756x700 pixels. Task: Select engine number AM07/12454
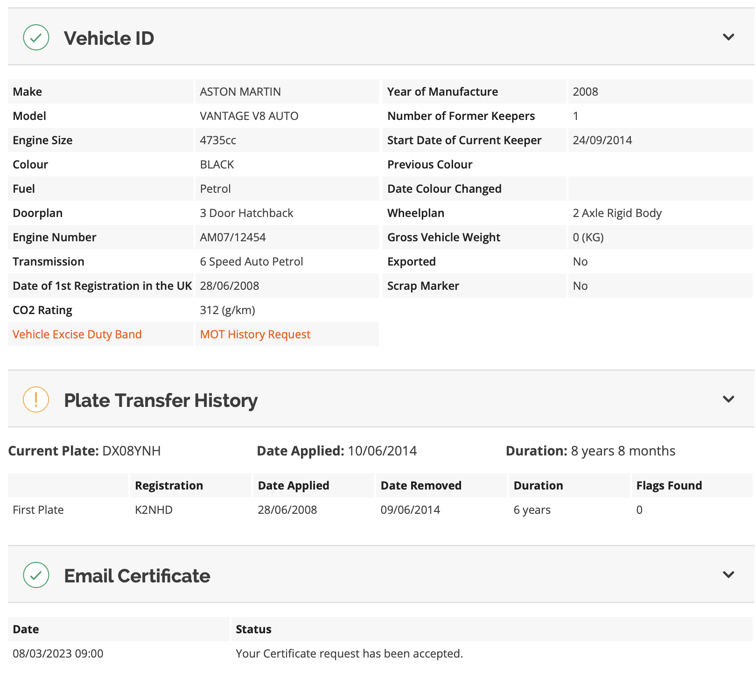click(233, 237)
